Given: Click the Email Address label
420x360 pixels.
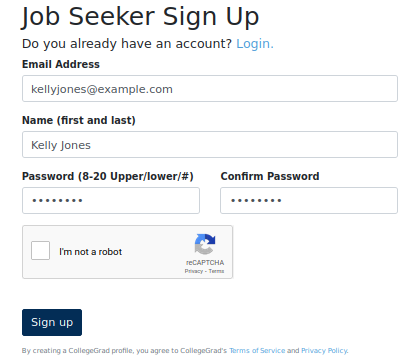Looking at the screenshot, I should click(61, 64).
